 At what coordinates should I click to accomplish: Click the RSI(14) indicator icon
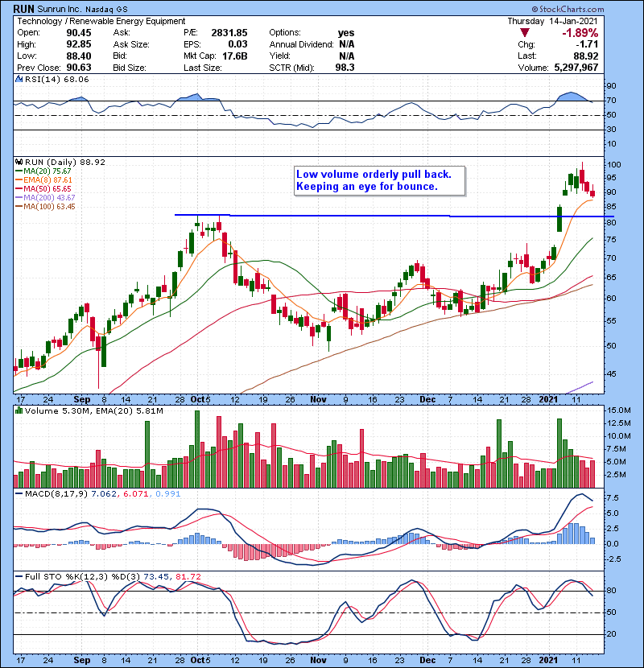[x=19, y=79]
